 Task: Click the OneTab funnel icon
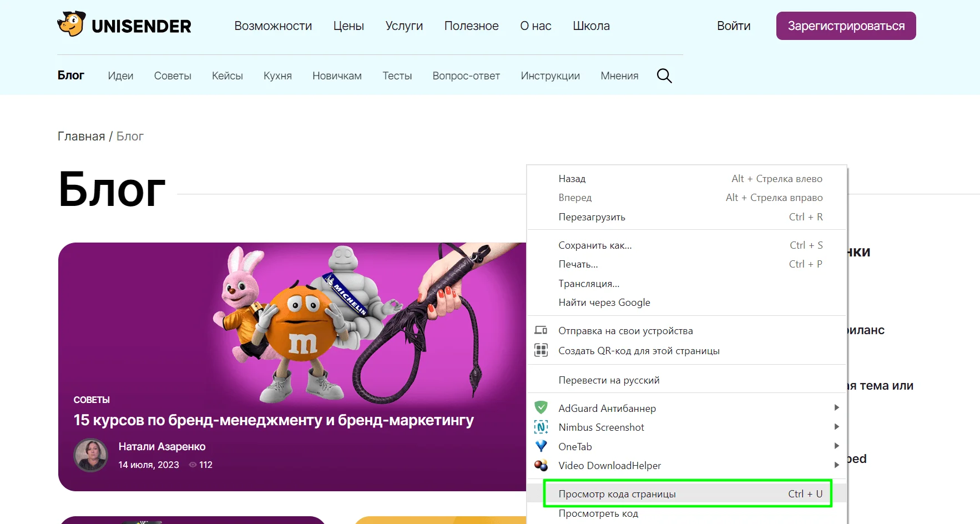coord(541,446)
